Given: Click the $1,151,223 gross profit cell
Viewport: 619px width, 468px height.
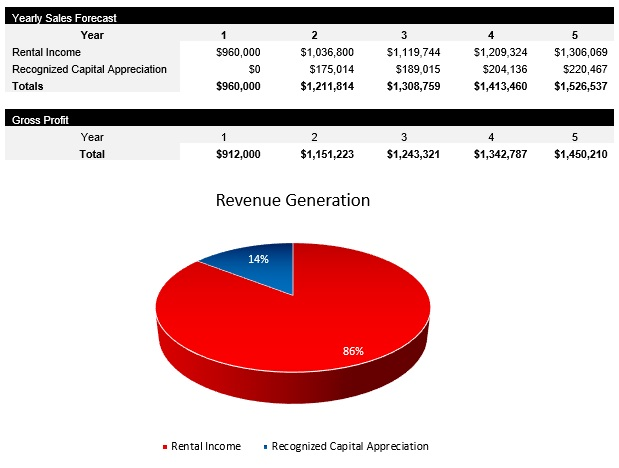Looking at the screenshot, I should click(x=327, y=154).
